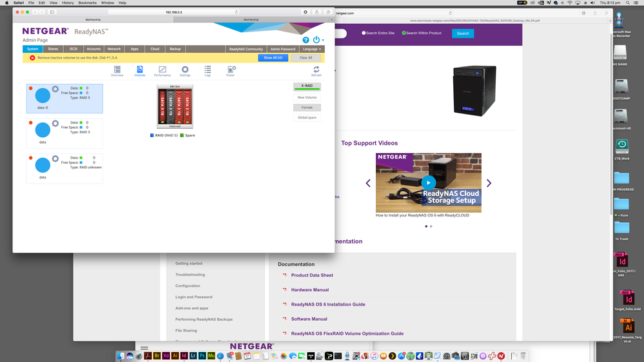Open the iSCSI tab
This screenshot has height=362, width=644.
pyautogui.click(x=73, y=49)
